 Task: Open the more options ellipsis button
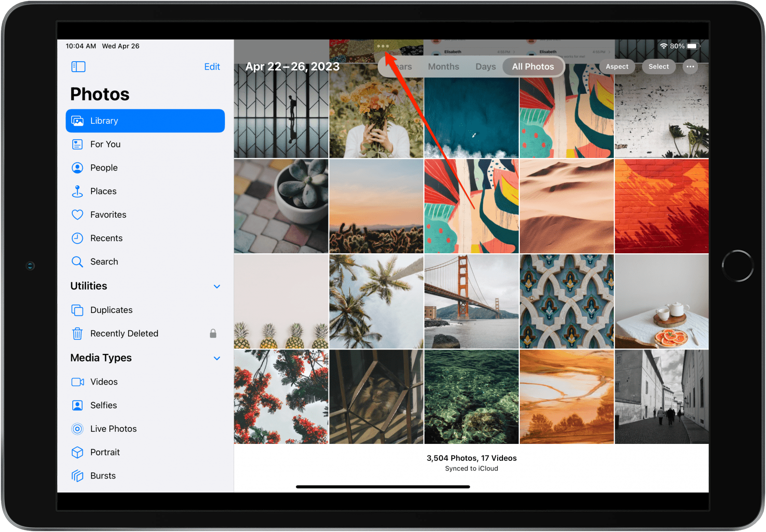tap(690, 67)
